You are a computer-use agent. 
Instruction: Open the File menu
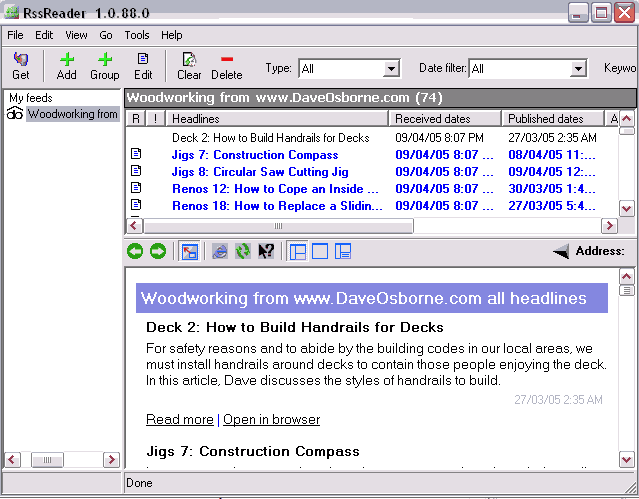point(15,35)
